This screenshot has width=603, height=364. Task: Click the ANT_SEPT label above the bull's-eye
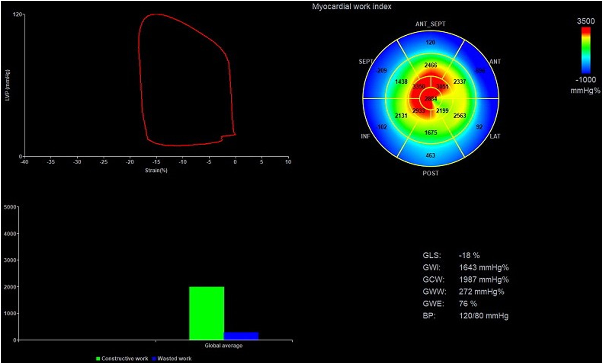pyautogui.click(x=430, y=24)
